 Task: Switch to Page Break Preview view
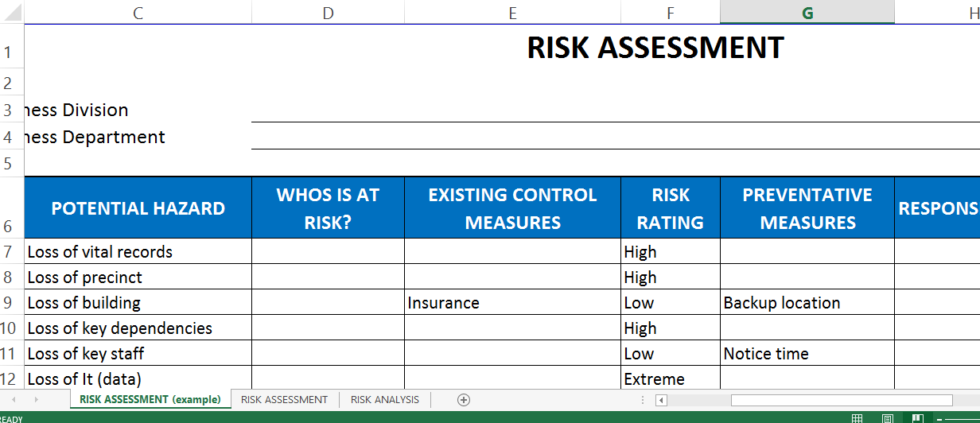917,418
